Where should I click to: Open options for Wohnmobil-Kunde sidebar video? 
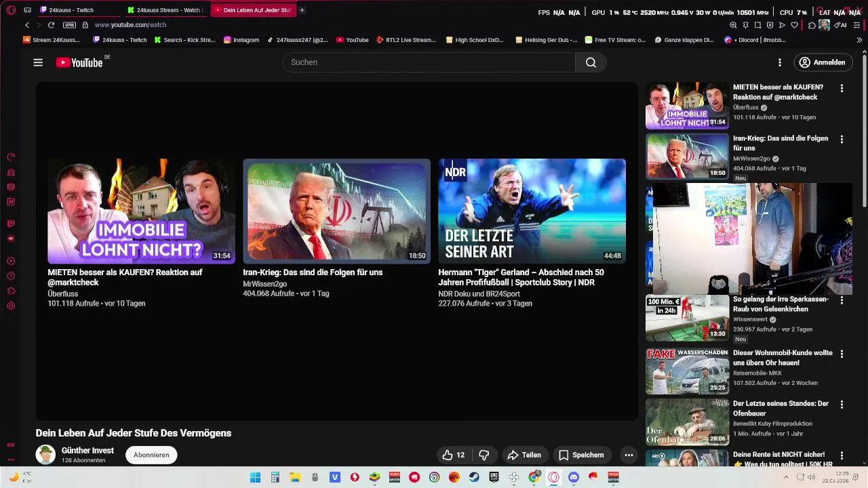842,354
